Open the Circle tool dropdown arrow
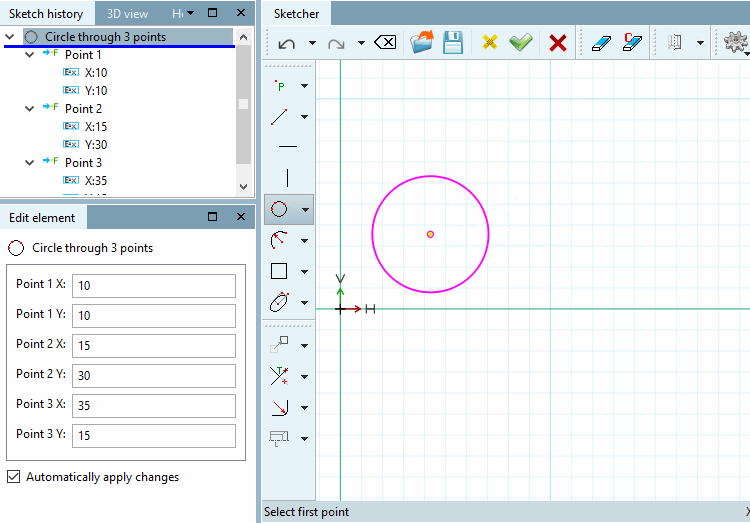750x523 pixels. coord(305,210)
